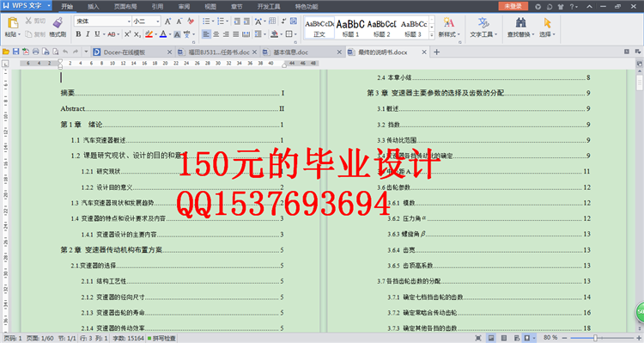
Task: Justify the paragraph text
Action: point(236,34)
